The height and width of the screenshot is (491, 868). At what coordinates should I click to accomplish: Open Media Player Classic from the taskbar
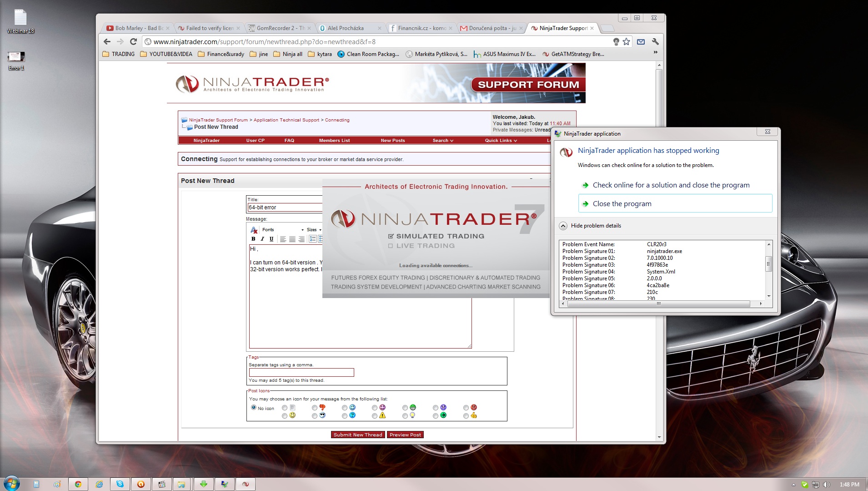[162, 484]
